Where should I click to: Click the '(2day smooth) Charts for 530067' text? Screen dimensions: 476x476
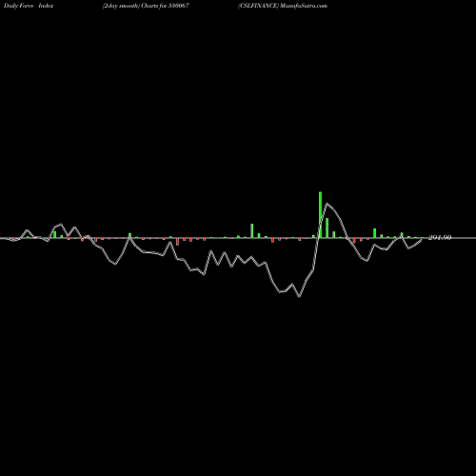point(146,6)
